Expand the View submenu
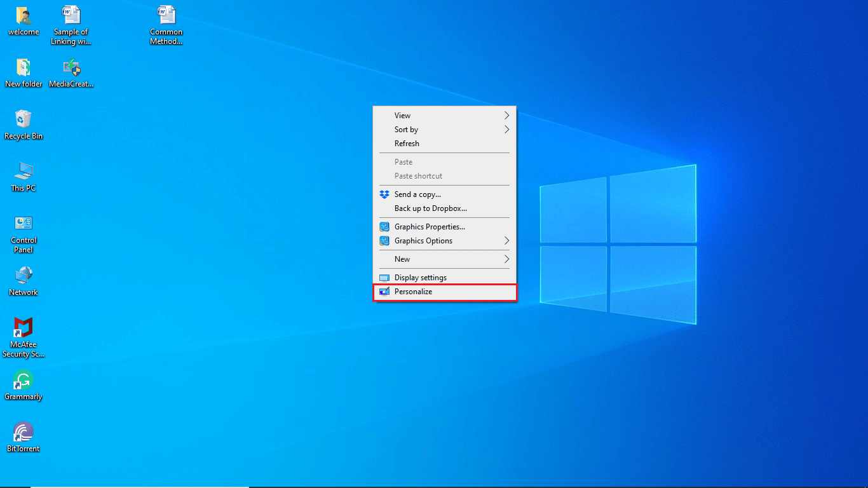Screen dimensions: 868x488 coord(445,116)
